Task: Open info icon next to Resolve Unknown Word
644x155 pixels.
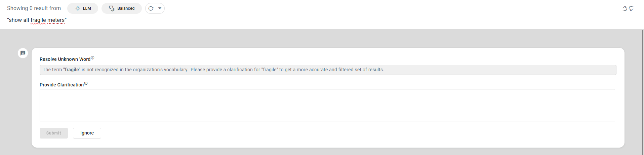Action: click(93, 58)
